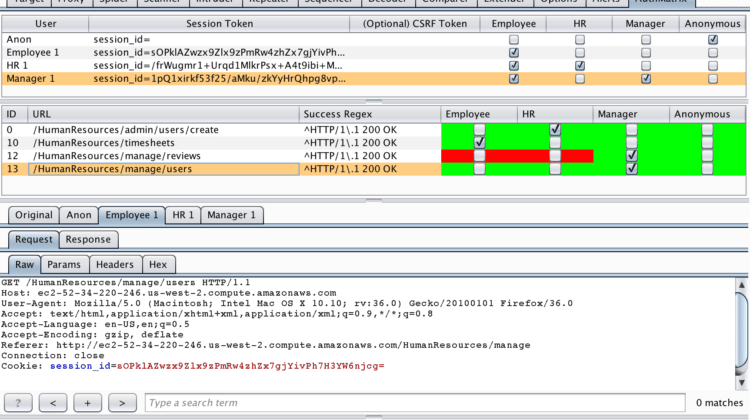Click the Employee 1 session token cell

click(x=219, y=53)
